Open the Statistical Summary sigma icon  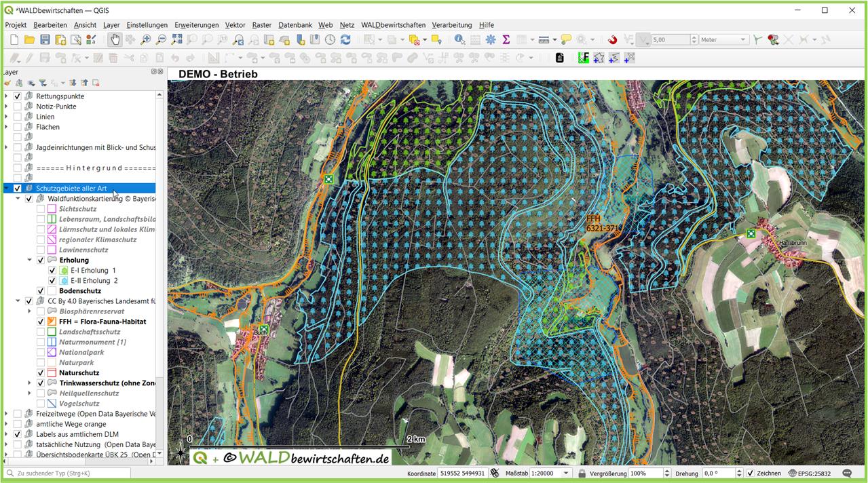[506, 40]
